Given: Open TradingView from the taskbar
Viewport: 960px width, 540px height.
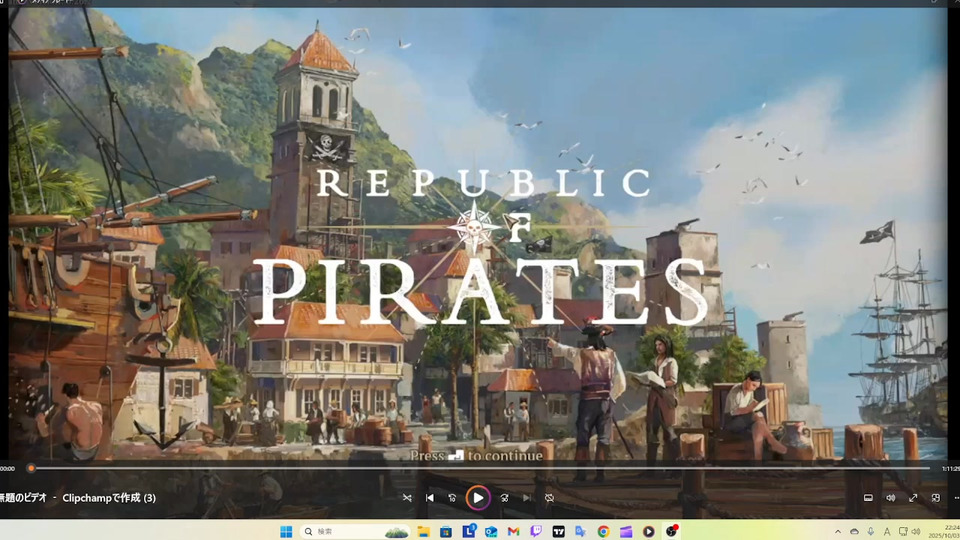Looking at the screenshot, I should click(558, 531).
